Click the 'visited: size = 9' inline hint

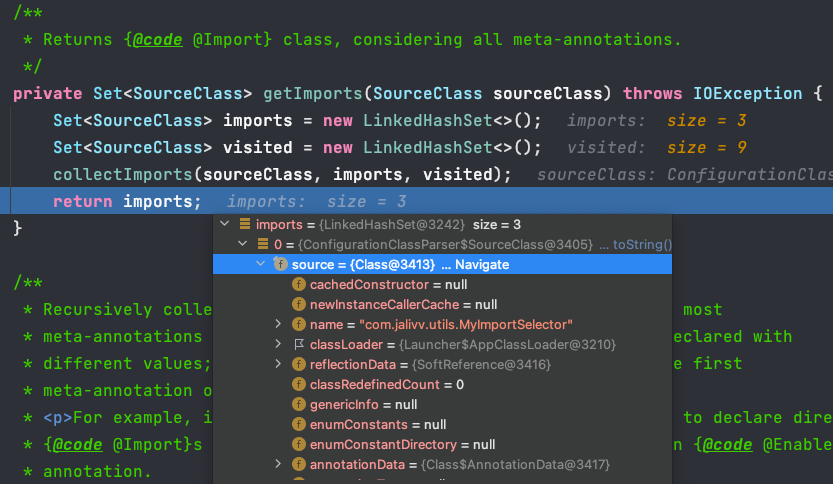[657, 147]
